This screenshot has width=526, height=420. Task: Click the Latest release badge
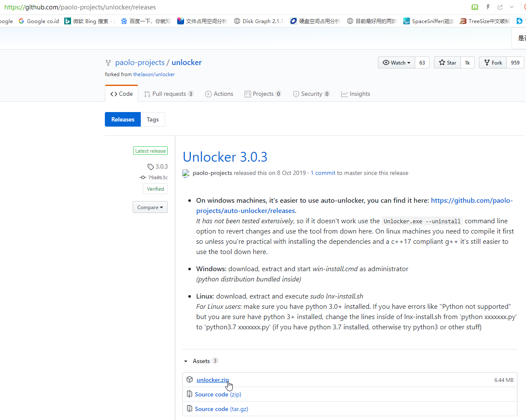click(150, 151)
